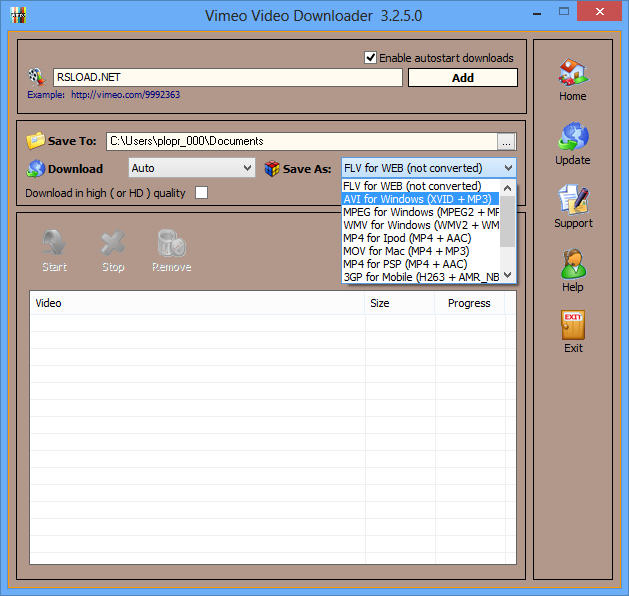Select MP4 for PSP (MP4 + AAC)
Screen dimensions: 629x596
pyautogui.click(x=420, y=264)
